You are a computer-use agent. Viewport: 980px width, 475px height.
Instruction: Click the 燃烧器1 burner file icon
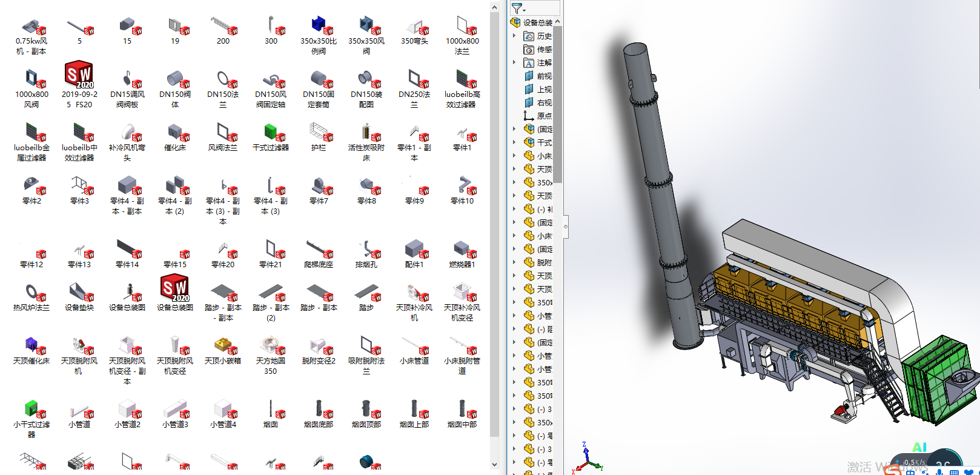[x=462, y=249]
